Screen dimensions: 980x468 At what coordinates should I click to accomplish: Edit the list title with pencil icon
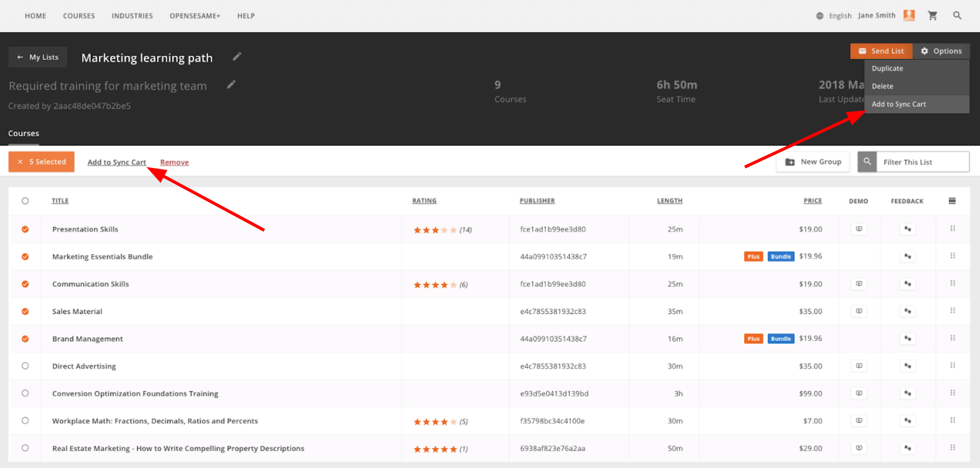(x=237, y=57)
